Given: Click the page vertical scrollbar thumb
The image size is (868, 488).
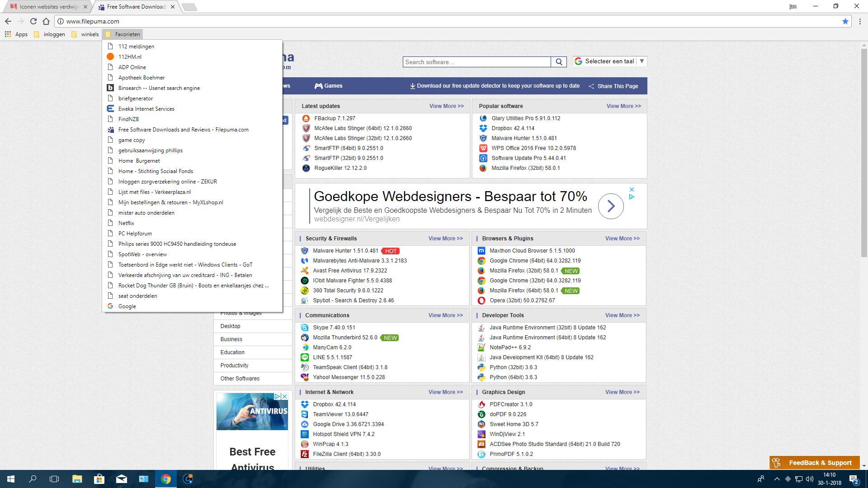Looking at the screenshot, I should (x=863, y=154).
